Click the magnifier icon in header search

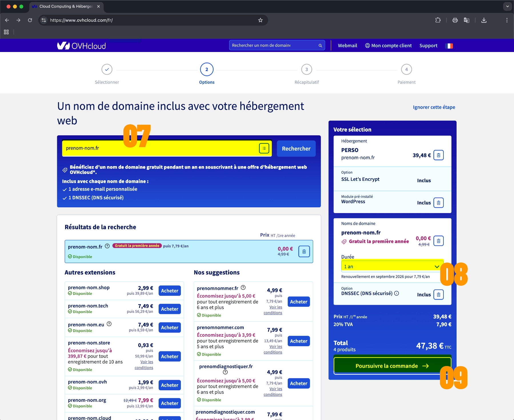pyautogui.click(x=320, y=45)
